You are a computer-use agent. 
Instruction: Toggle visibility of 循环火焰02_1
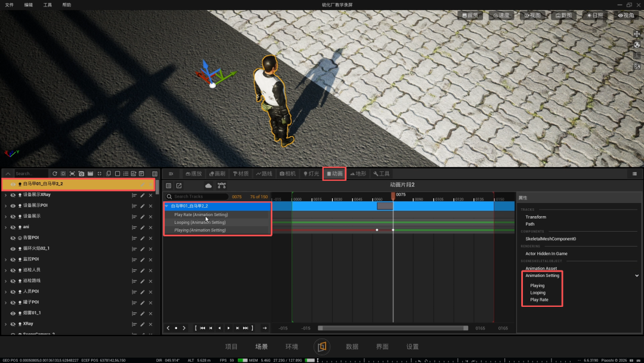(x=13, y=249)
